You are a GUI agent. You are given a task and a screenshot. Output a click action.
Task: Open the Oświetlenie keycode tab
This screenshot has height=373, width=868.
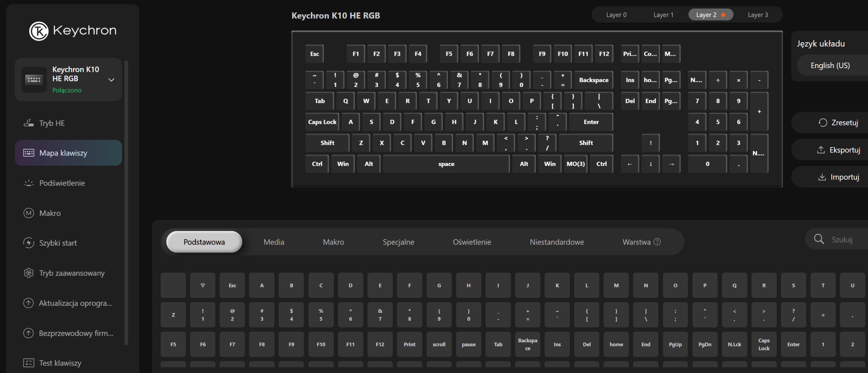(x=472, y=242)
